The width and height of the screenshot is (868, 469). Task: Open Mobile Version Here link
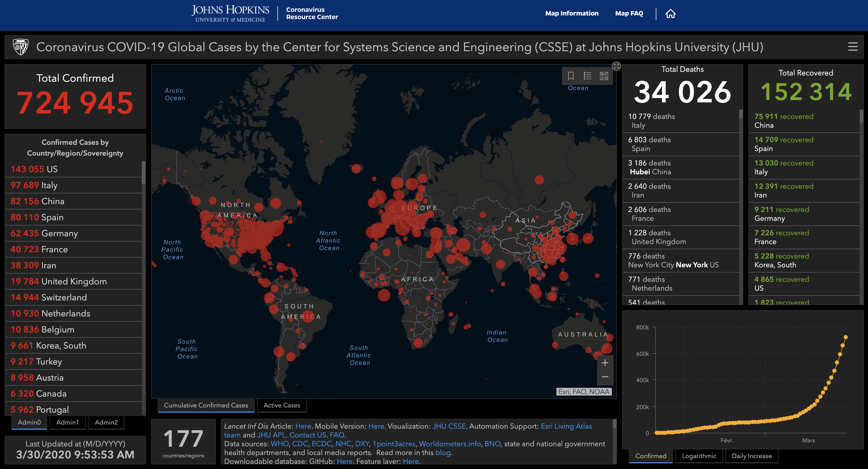click(376, 426)
